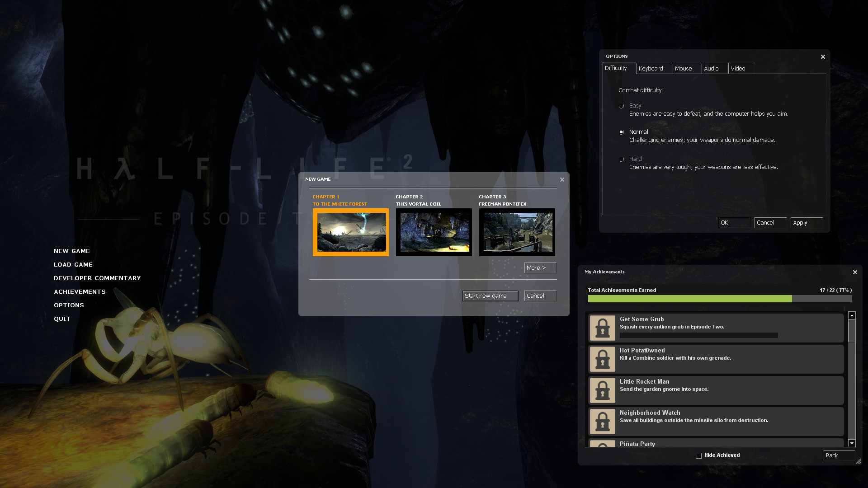
Task: Select Hard combat difficulty
Action: tap(621, 159)
